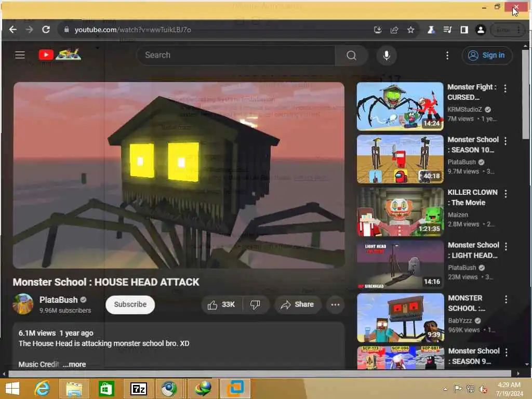Open Monster School LIGHT HEAD thumbnail

coord(400,265)
